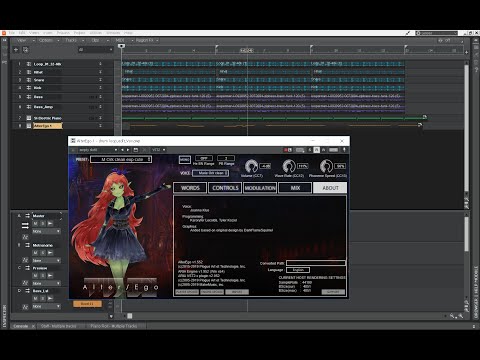The height and width of the screenshot is (360, 480).
Task: Click the automation icon under Master bus
Action: pos(25,237)
